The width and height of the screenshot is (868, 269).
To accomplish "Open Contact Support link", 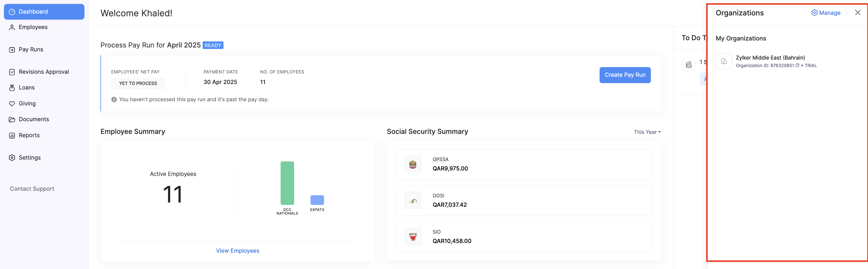I will 32,189.
